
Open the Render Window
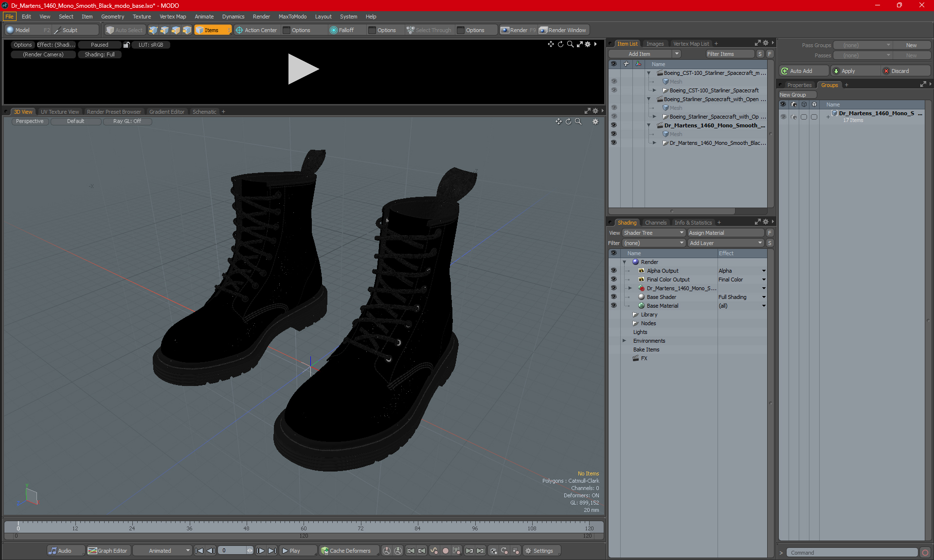(x=563, y=30)
